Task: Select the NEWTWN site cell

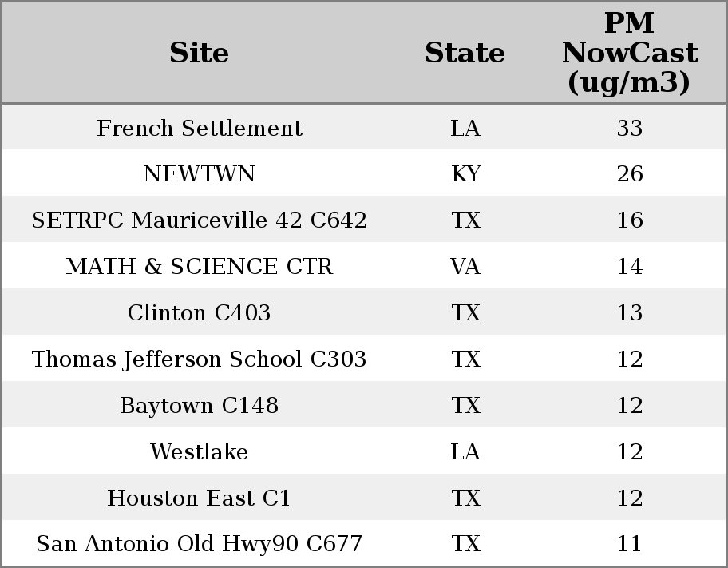Action: 200,174
